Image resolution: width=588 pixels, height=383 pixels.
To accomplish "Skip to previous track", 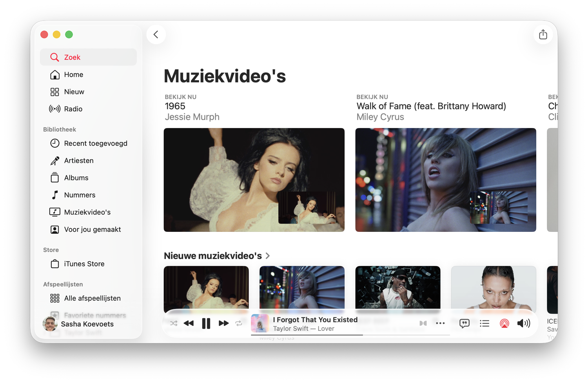I will pos(189,323).
